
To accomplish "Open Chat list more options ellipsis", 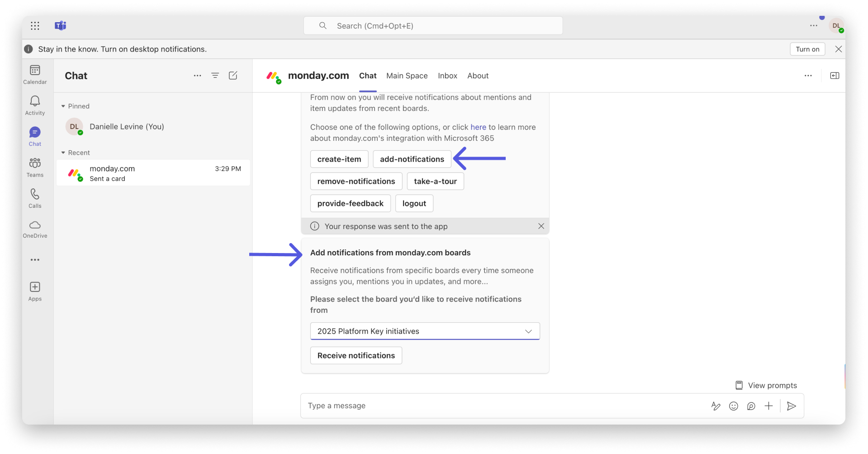I will tap(197, 76).
